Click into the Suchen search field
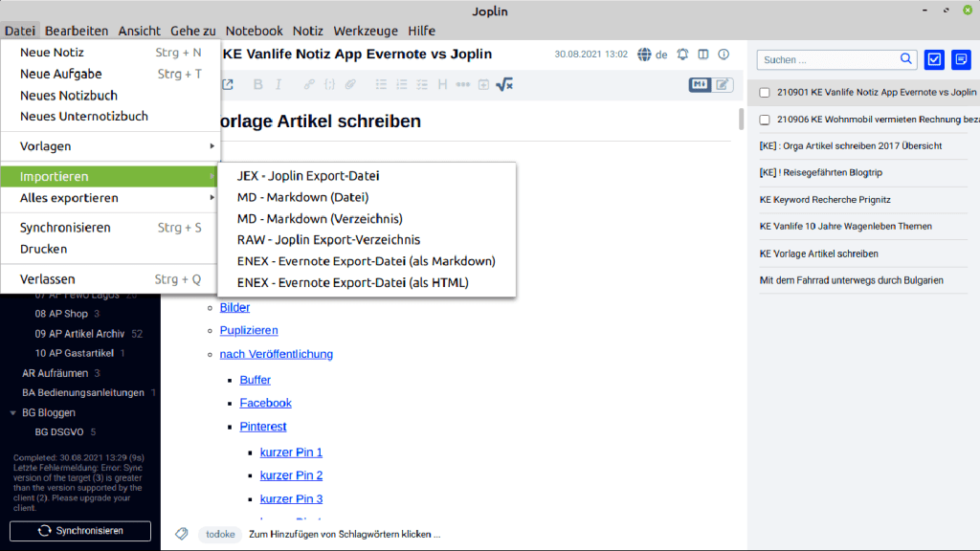This screenshot has height=551, width=980. click(829, 59)
